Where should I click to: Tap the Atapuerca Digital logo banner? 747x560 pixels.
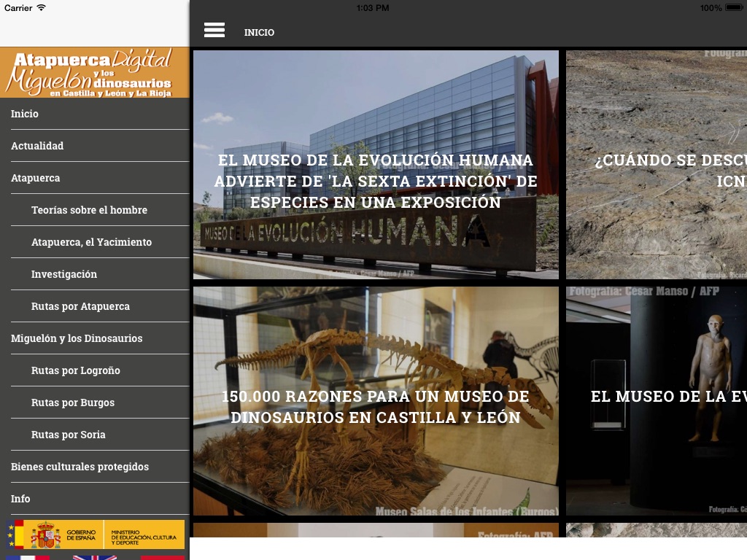[95, 72]
